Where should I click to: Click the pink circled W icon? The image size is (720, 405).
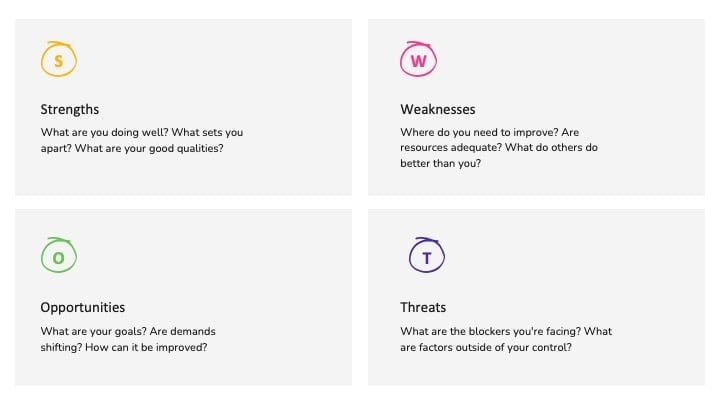point(418,59)
